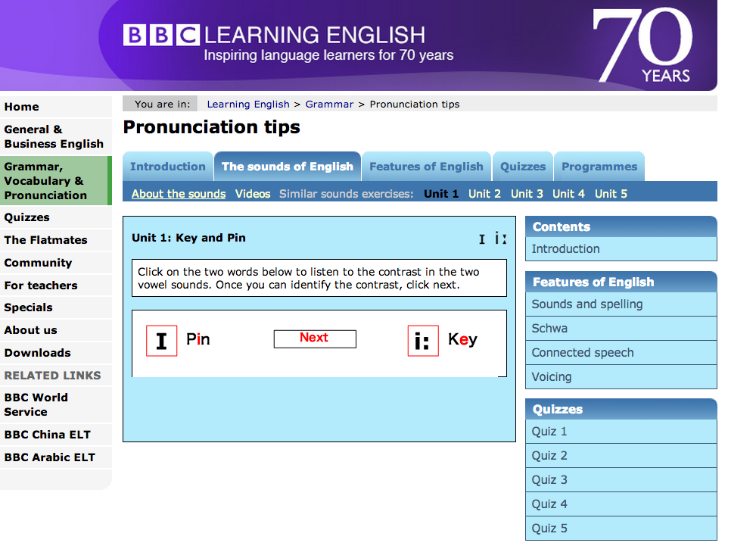Open Connected speech link
The image size is (756, 546).
(621, 353)
